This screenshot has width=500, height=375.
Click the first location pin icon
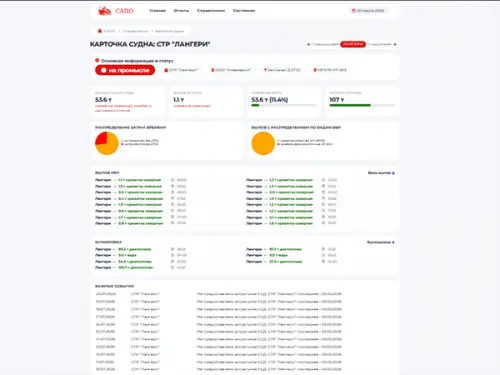[x=265, y=70]
